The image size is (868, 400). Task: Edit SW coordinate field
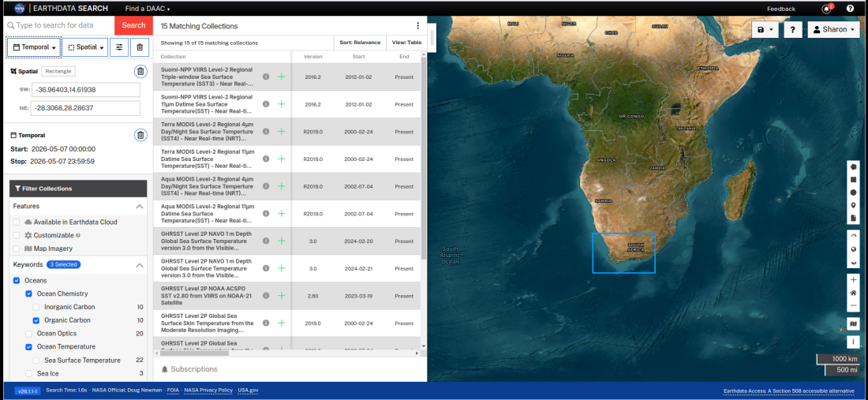pos(85,90)
